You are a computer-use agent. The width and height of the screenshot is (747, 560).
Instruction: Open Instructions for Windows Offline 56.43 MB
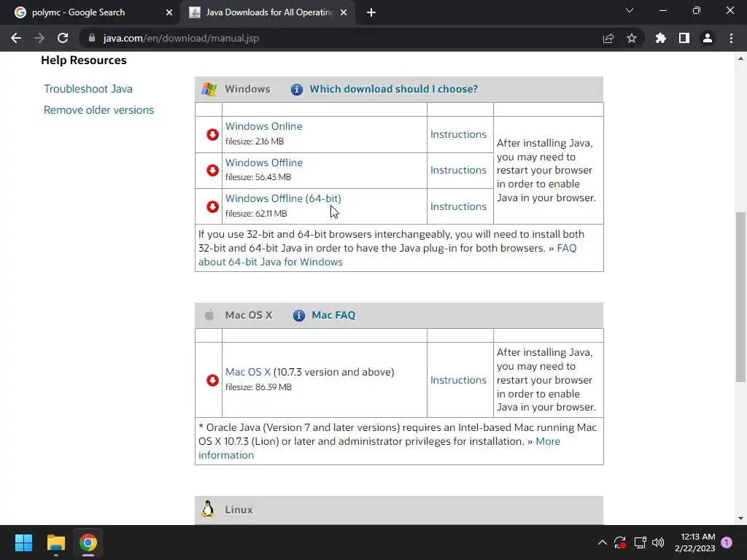point(458,170)
